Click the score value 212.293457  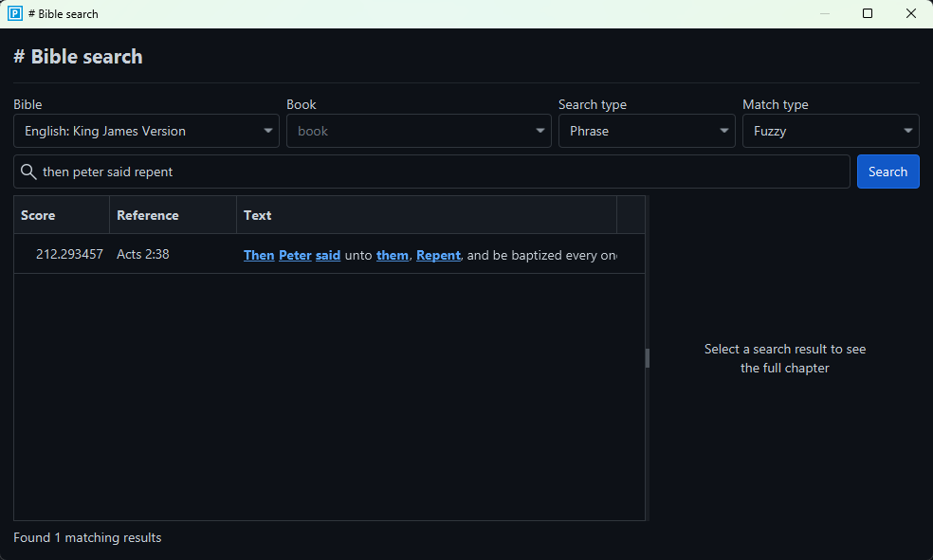click(69, 254)
